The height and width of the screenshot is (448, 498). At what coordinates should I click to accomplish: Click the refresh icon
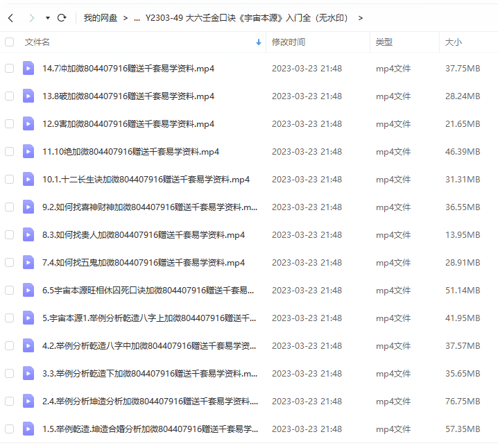[62, 17]
